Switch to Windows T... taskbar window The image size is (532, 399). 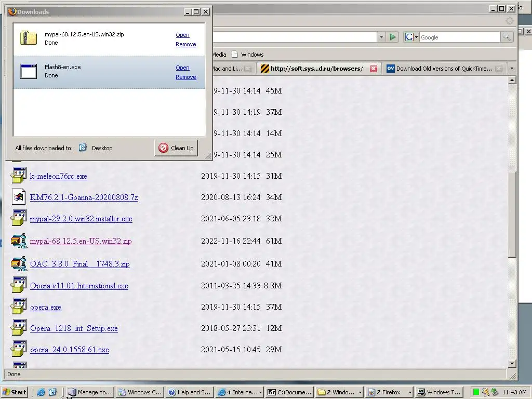439,392
